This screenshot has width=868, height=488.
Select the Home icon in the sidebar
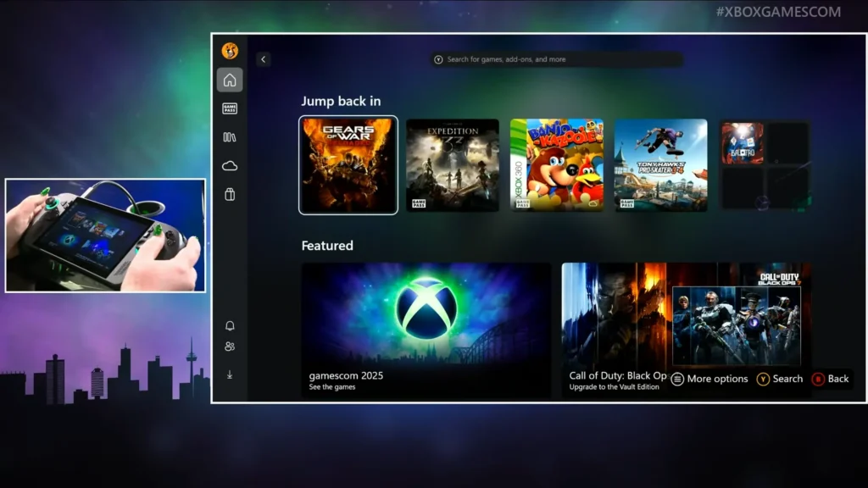tap(229, 79)
